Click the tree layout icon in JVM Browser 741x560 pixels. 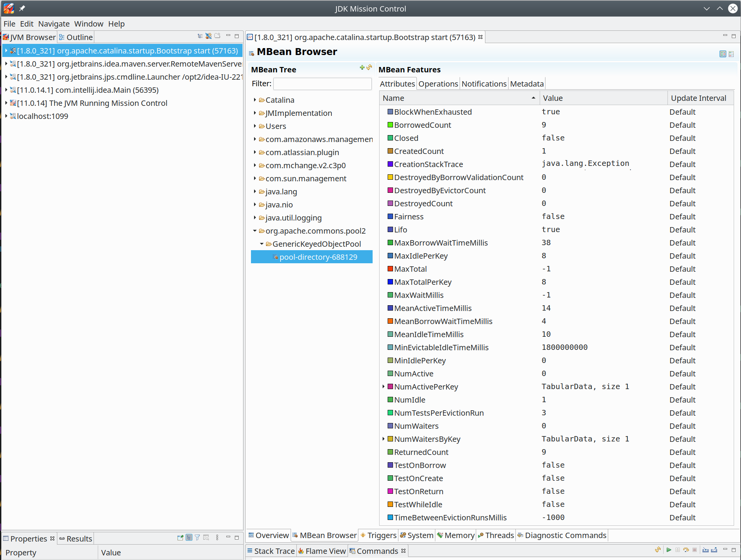click(200, 36)
